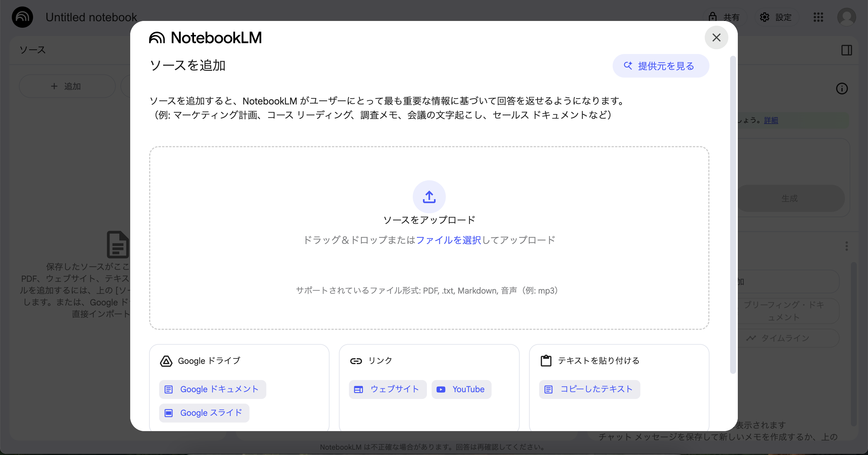Click the sparkle search icon in 提供元を見る
The height and width of the screenshot is (455, 868).
[x=628, y=66]
